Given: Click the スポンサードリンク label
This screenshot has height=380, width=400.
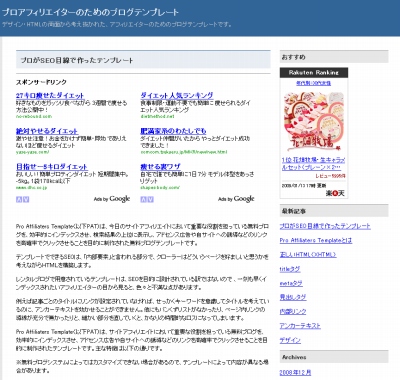Looking at the screenshot, I should point(41,82).
